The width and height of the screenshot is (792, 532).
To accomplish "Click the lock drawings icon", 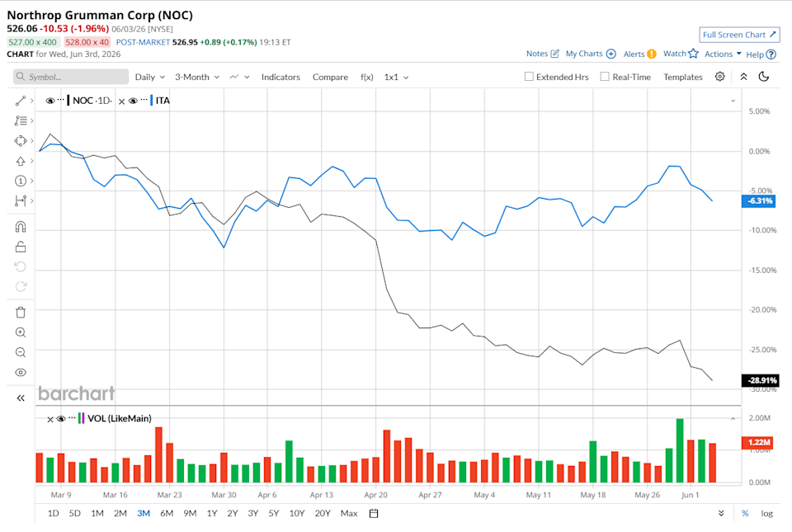I will 20,247.
